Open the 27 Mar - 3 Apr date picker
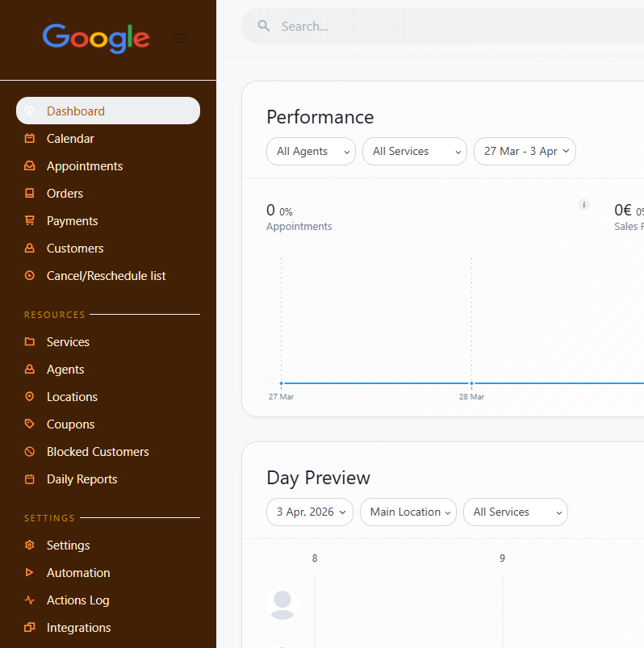The width and height of the screenshot is (644, 648). click(525, 151)
